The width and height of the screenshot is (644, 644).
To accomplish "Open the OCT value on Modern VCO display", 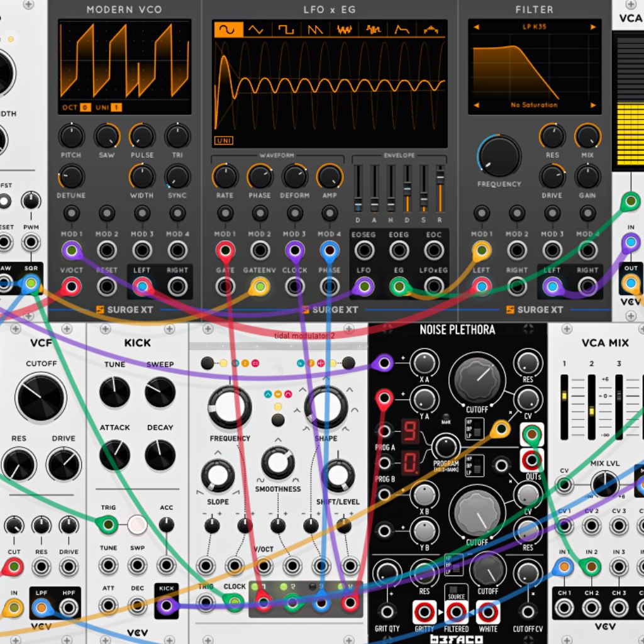I will tap(85, 108).
